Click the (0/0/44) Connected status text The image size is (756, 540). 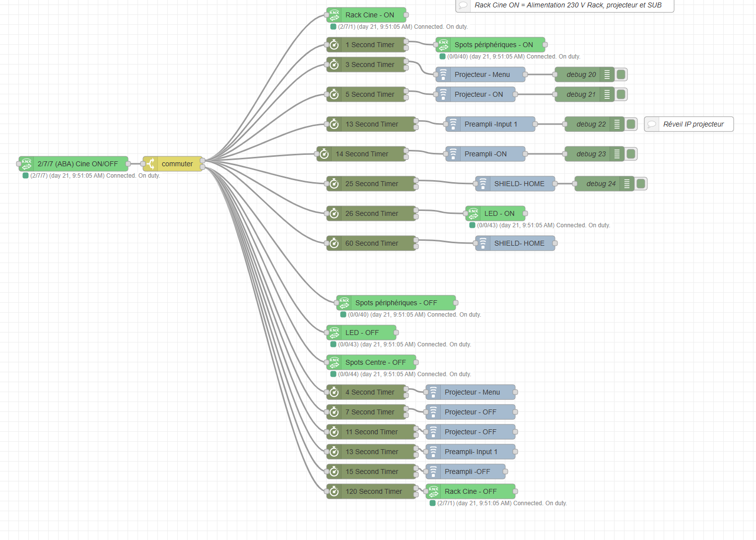pos(405,374)
